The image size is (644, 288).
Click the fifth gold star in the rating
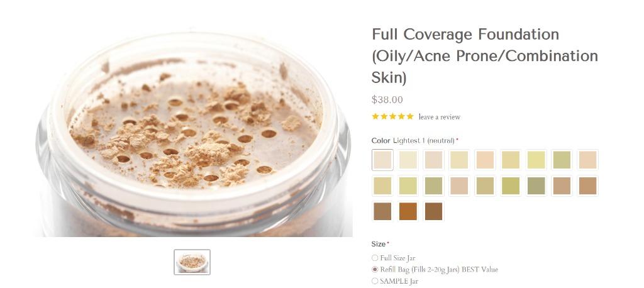click(410, 116)
